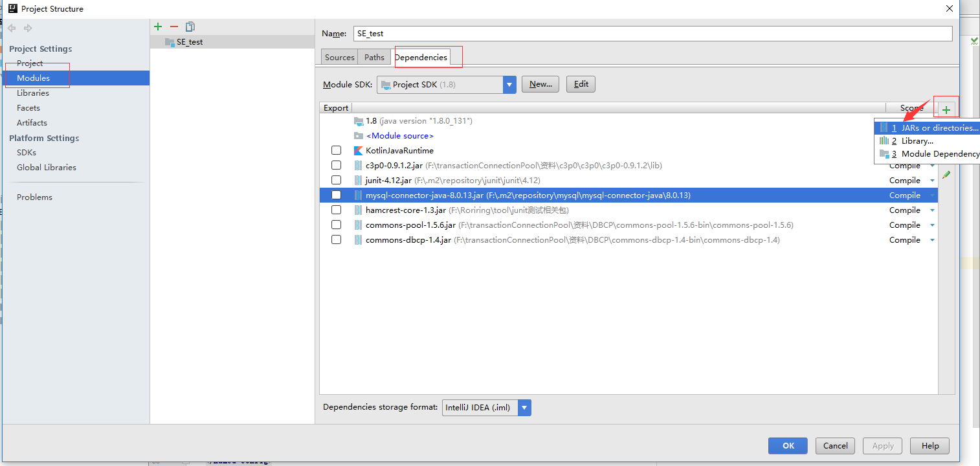
Task: Remove module with red minus icon
Action: [173, 27]
